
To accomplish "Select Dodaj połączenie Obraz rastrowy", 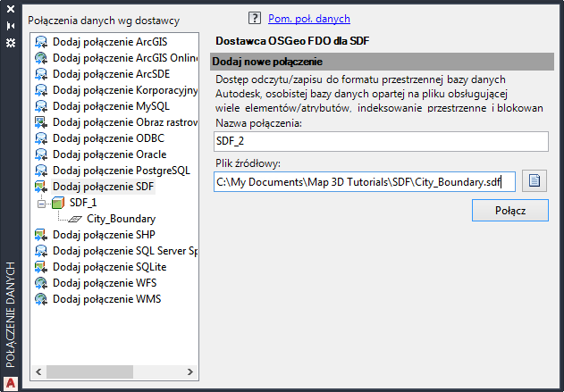I will [125, 122].
